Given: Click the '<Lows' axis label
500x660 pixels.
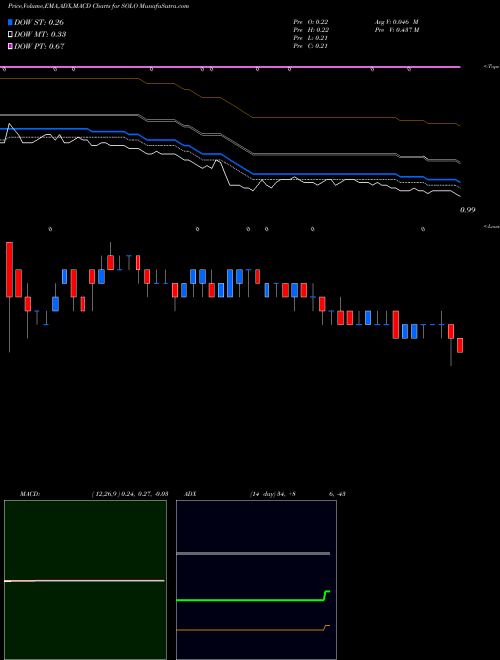Looking at the screenshot, I should (491, 226).
